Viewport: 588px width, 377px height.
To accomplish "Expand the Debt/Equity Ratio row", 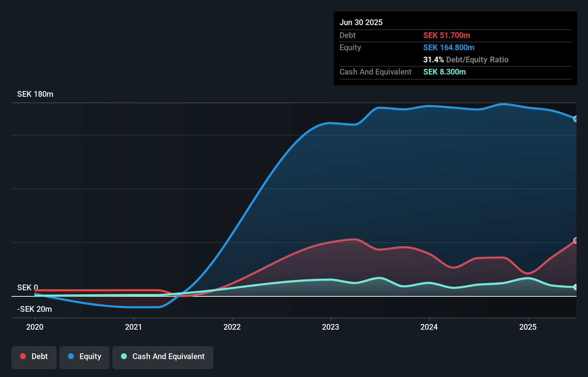I will point(466,59).
